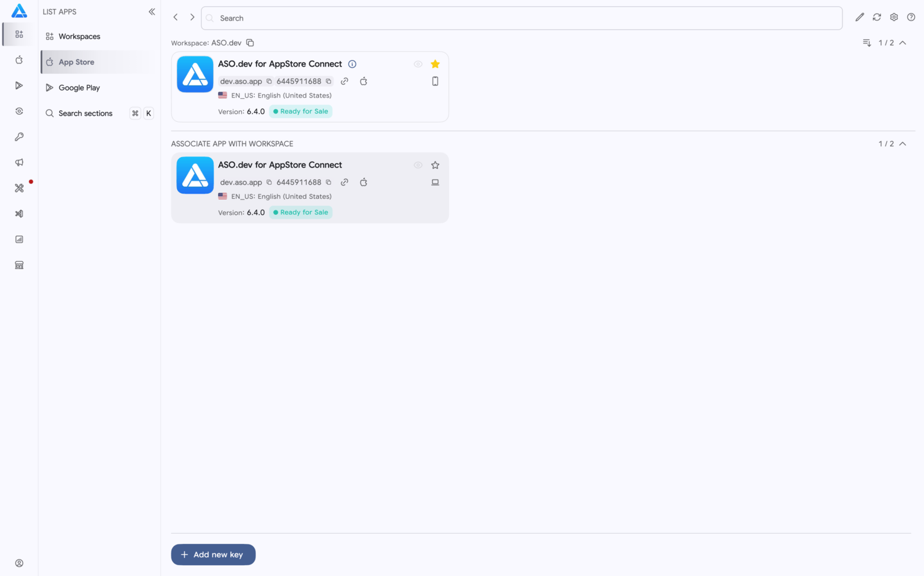Click the Apple icon in the Associate App card

pyautogui.click(x=364, y=182)
